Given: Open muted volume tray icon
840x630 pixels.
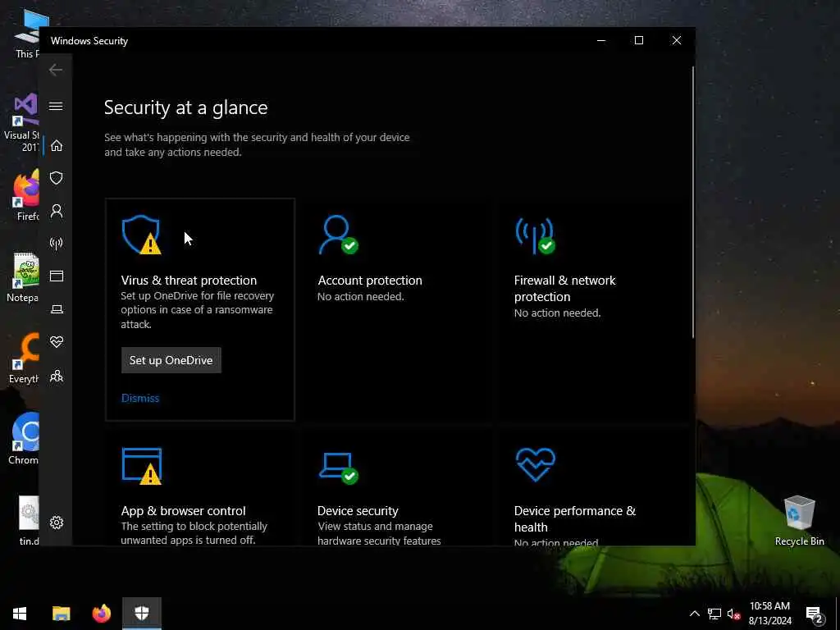Looking at the screenshot, I should (733, 614).
